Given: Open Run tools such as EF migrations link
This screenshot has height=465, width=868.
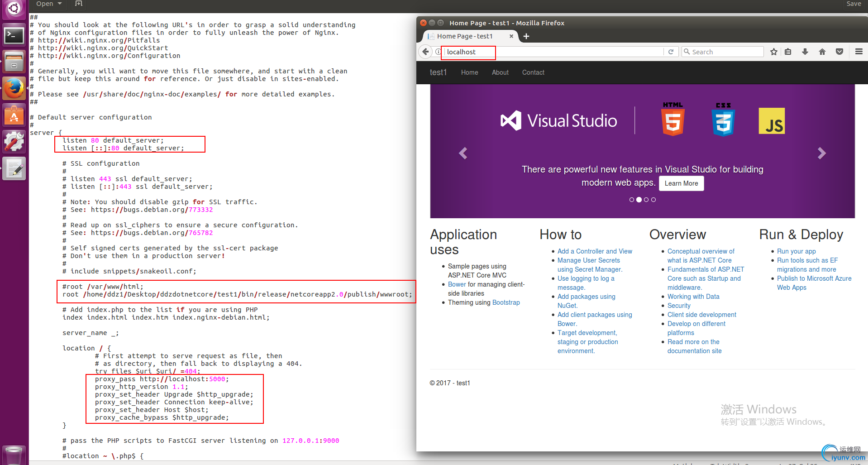Looking at the screenshot, I should 807,265.
